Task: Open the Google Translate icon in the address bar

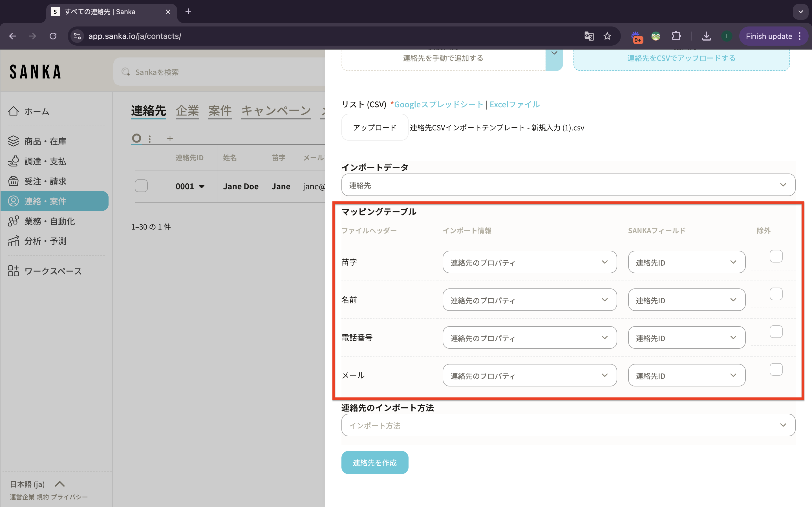Action: [589, 36]
